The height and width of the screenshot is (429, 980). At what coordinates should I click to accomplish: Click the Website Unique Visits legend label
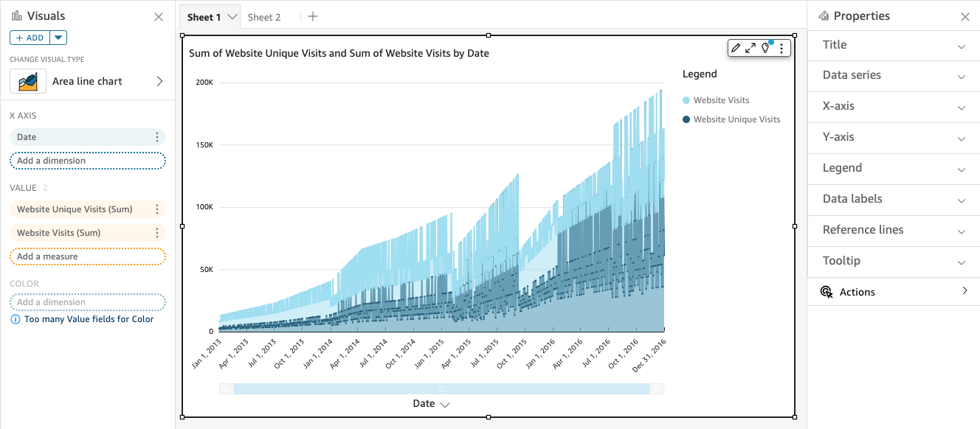(x=737, y=119)
